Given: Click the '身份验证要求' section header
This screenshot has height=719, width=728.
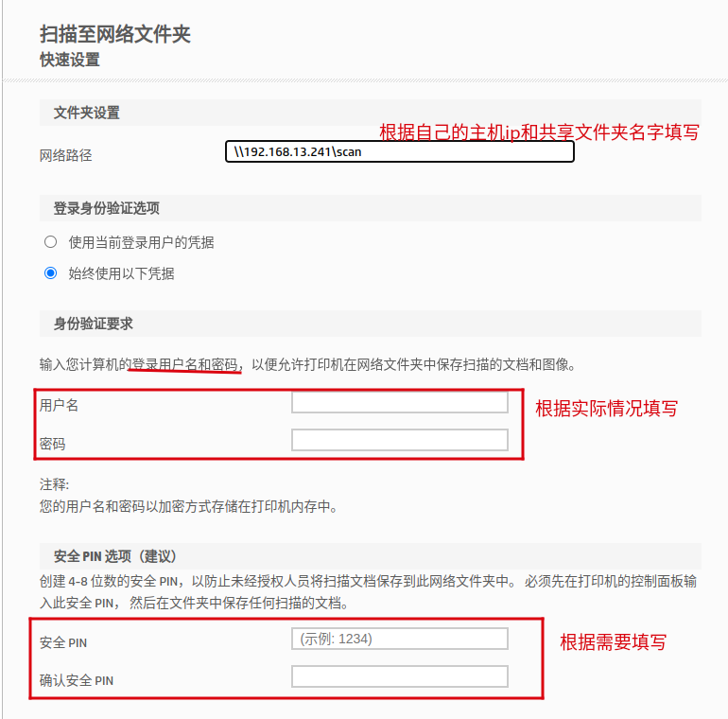Looking at the screenshot, I should click(x=94, y=324).
